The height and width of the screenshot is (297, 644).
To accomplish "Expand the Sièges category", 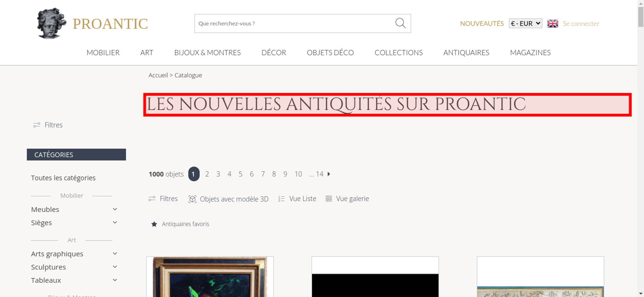I will [115, 222].
